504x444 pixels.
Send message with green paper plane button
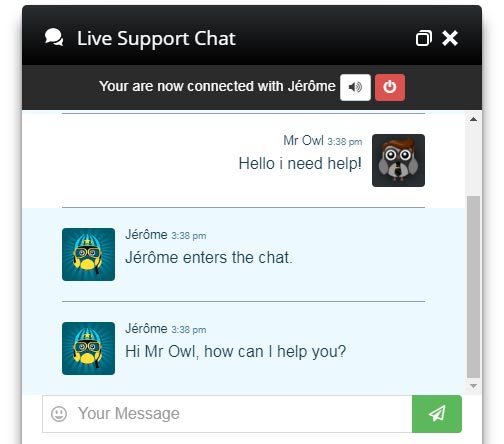(437, 414)
